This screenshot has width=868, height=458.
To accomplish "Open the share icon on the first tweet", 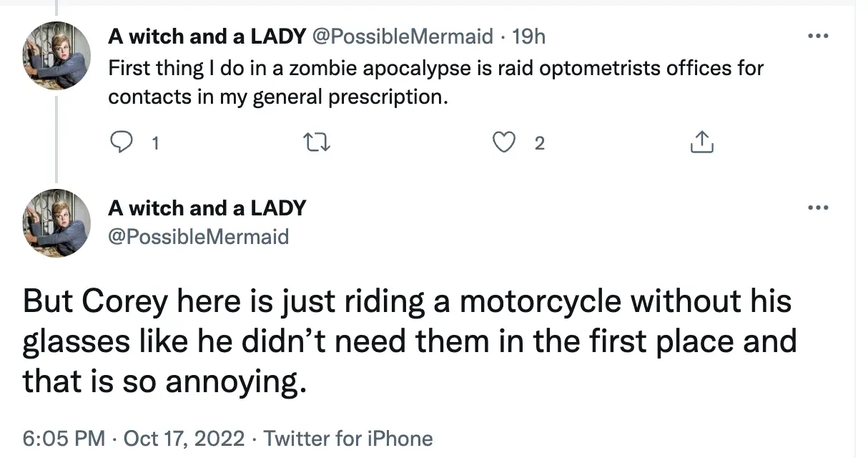I will [701, 142].
